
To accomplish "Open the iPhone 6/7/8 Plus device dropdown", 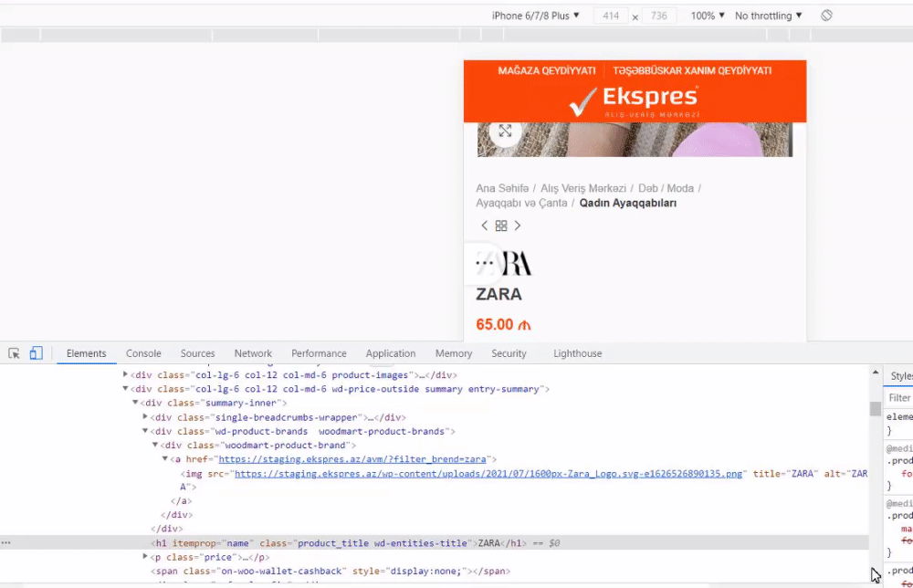I will tap(536, 16).
